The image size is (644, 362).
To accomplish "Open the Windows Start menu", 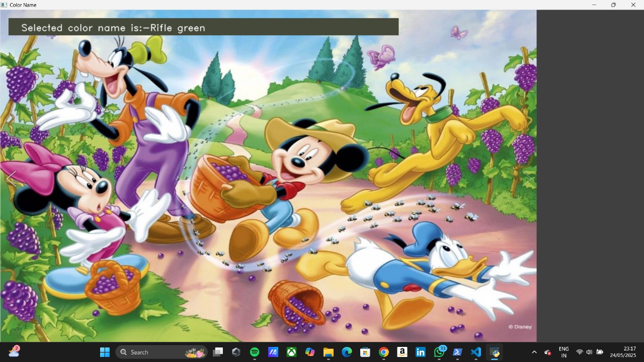I will click(105, 352).
